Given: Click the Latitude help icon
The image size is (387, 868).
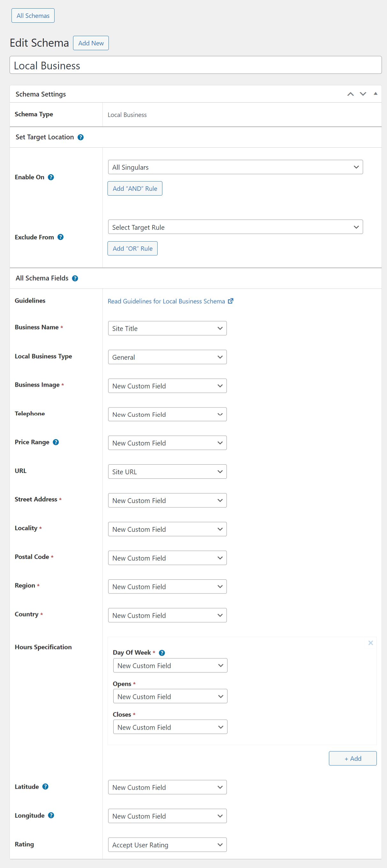Looking at the screenshot, I should [x=45, y=787].
